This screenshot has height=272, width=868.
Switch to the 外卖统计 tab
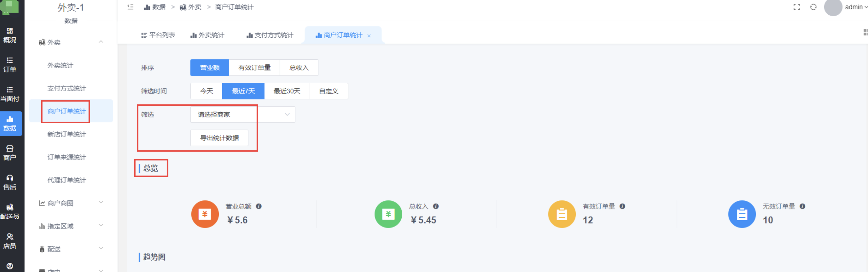(x=207, y=35)
